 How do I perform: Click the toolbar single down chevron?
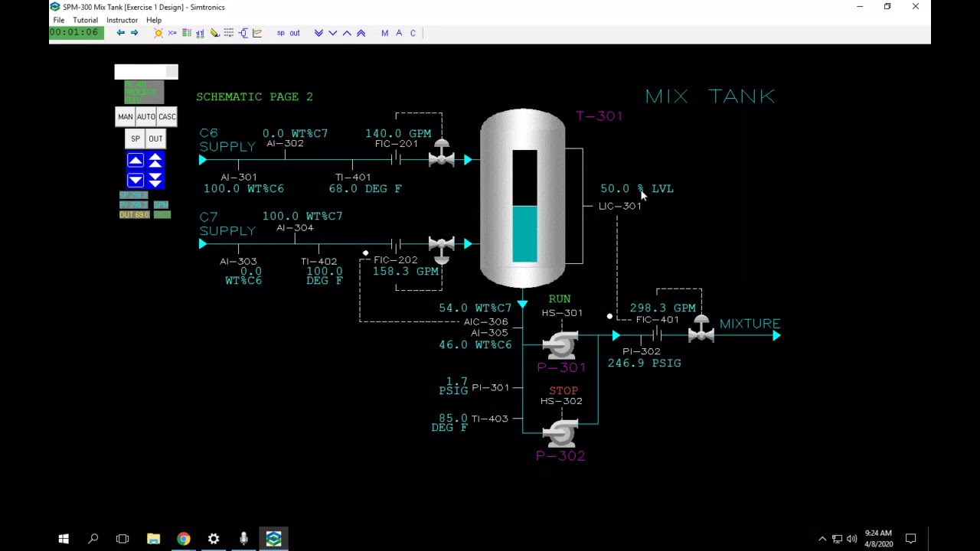[332, 33]
